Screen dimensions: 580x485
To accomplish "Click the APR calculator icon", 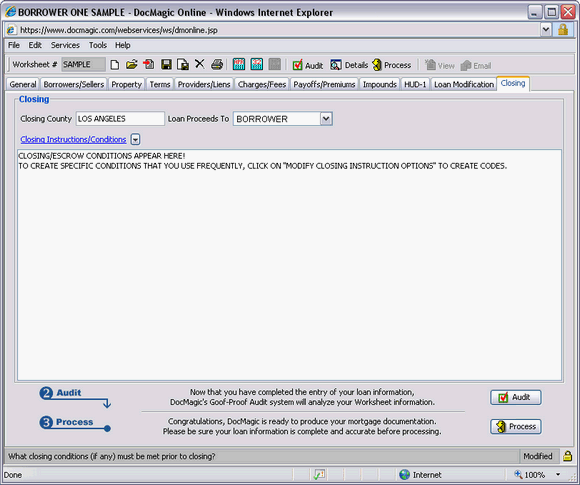I will coord(239,64).
